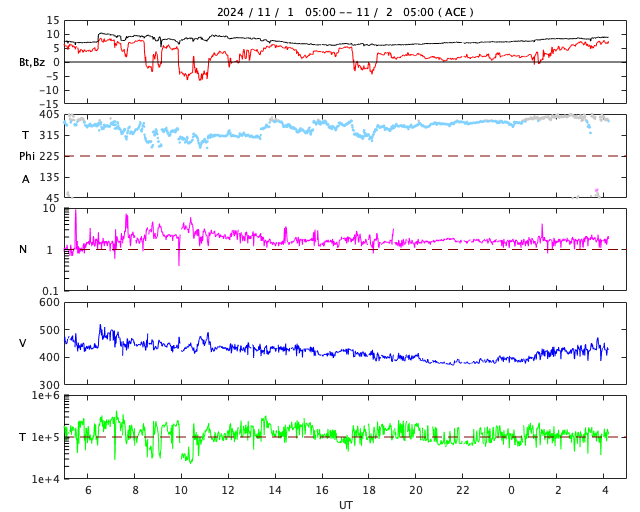
Task: Click the positive 5 tick on the Bt,Bz axis
Action: (56, 48)
